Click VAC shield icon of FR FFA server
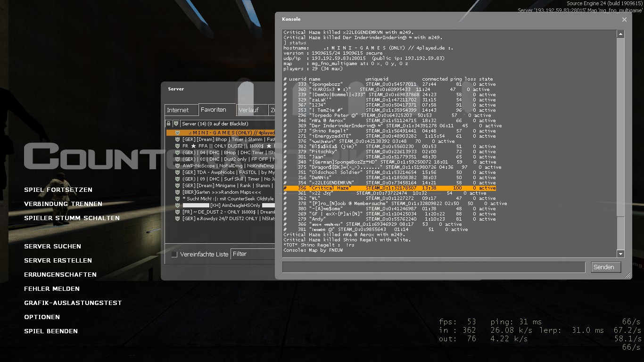 click(177, 146)
